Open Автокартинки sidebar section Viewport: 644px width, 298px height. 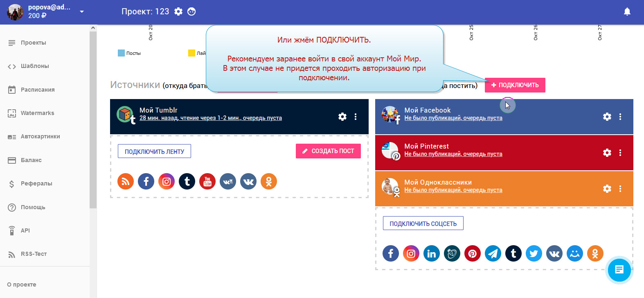[x=40, y=137]
